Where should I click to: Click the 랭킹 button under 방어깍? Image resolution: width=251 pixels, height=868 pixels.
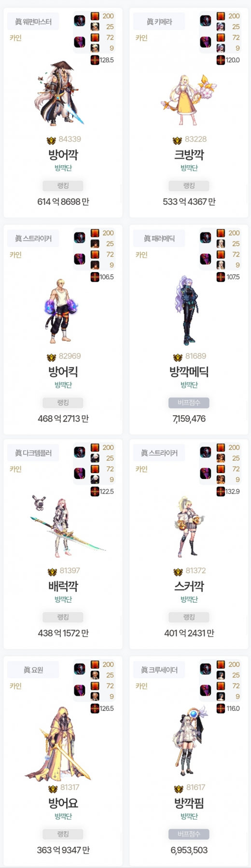click(63, 186)
